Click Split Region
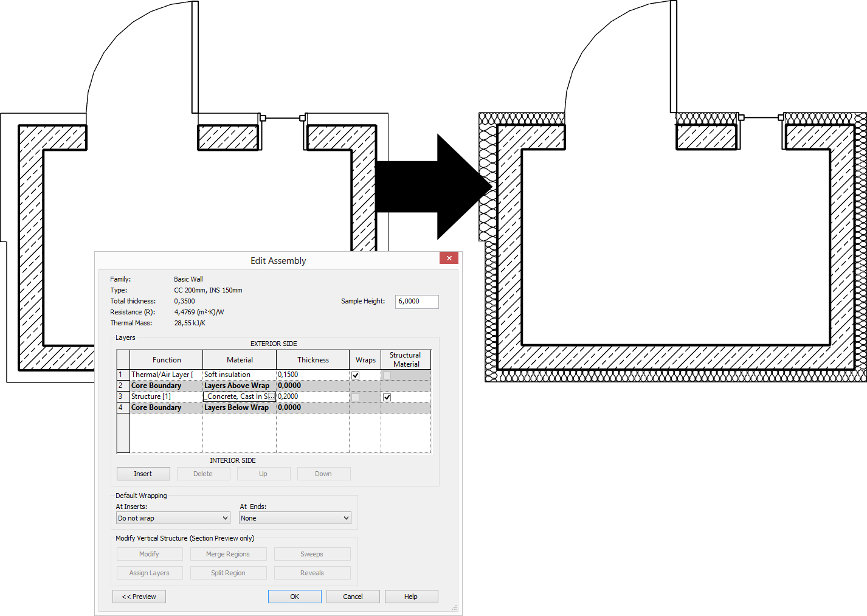 pos(228,572)
